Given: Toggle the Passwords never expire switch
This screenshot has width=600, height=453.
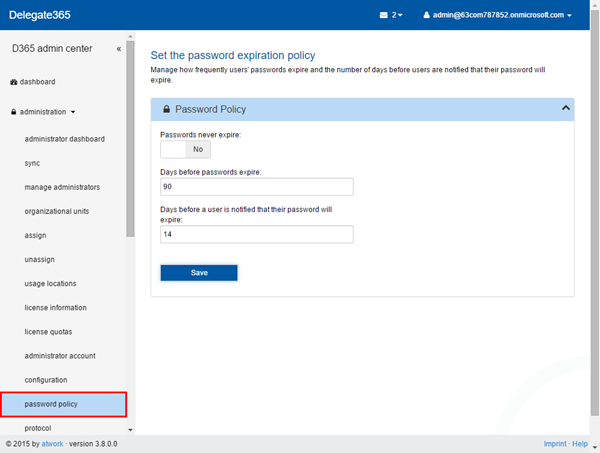Looking at the screenshot, I should tap(185, 149).
